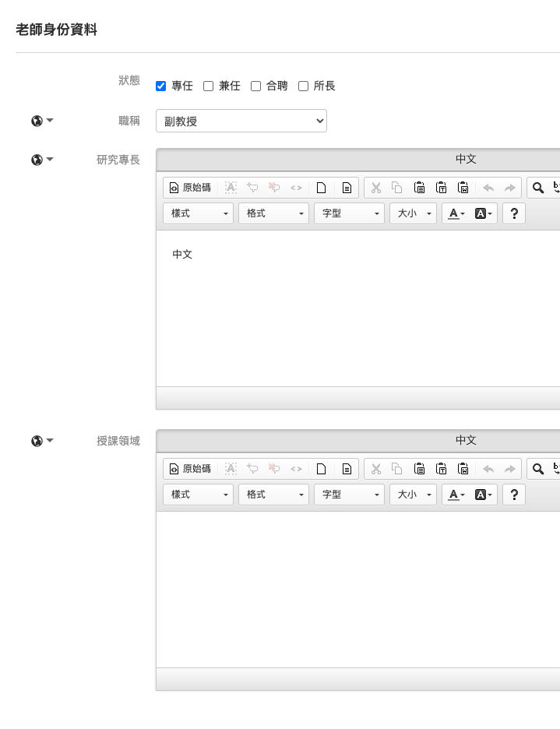Enable the 所長 checkbox

pos(303,86)
